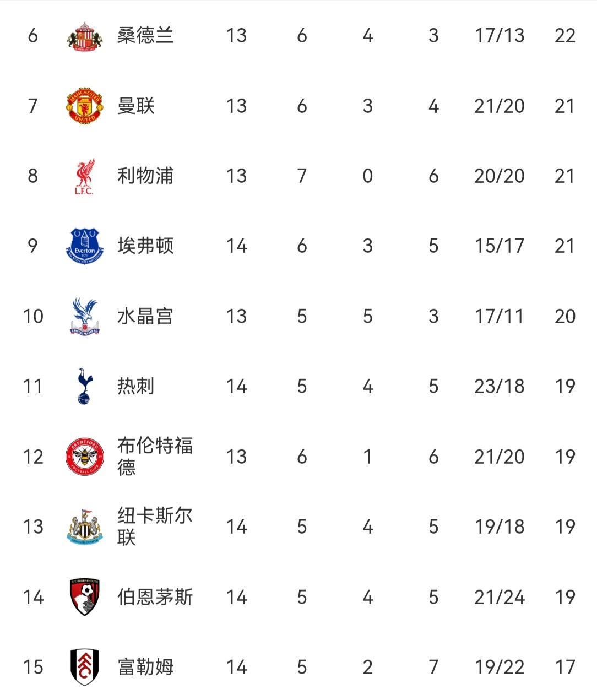Image resolution: width=597 pixels, height=700 pixels.
Task: Click the 纽卡斯尔联 team name
Action: coord(155,527)
